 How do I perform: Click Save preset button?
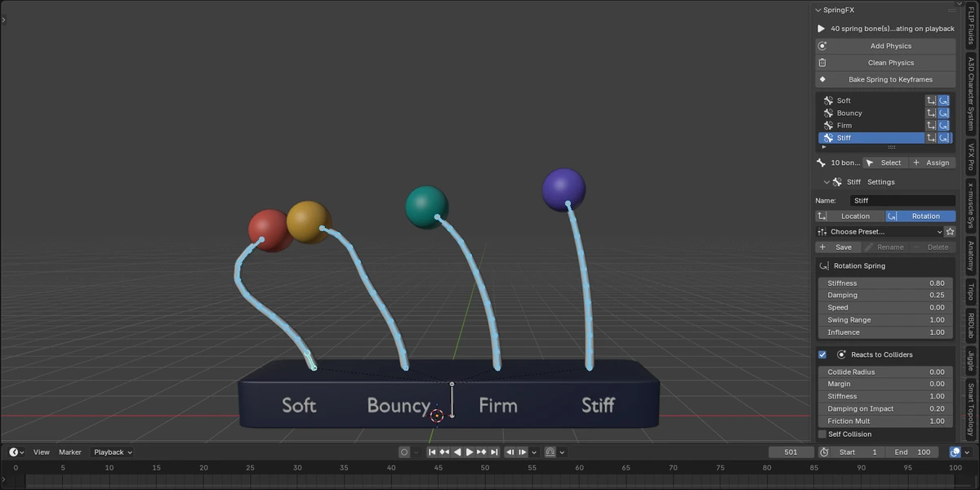click(838, 247)
